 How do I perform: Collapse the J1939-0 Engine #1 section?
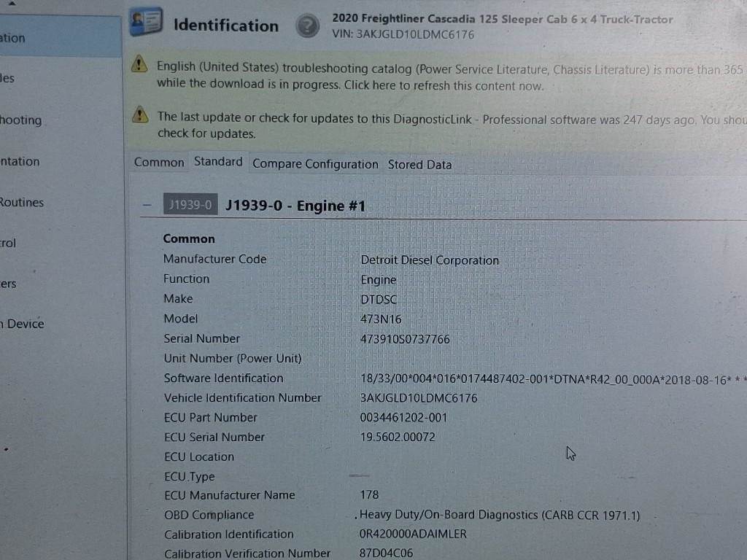[x=148, y=206]
